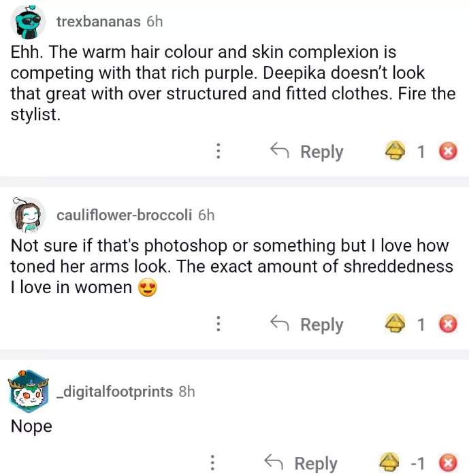Downvote the cauliflower-broccoli comment
The width and height of the screenshot is (469, 476).
447,324
